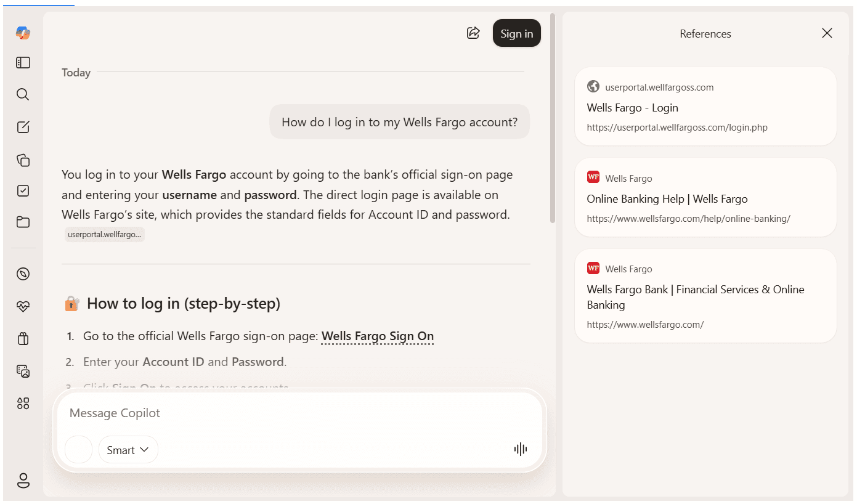Click the userportal.wellfargoss.com/login.php URL text

tap(677, 128)
